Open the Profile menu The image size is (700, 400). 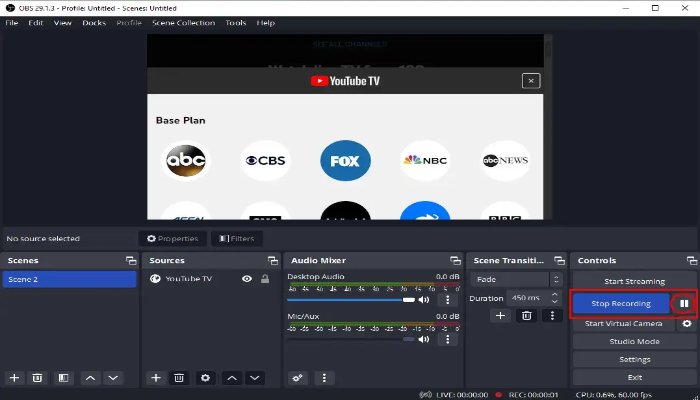click(x=129, y=23)
